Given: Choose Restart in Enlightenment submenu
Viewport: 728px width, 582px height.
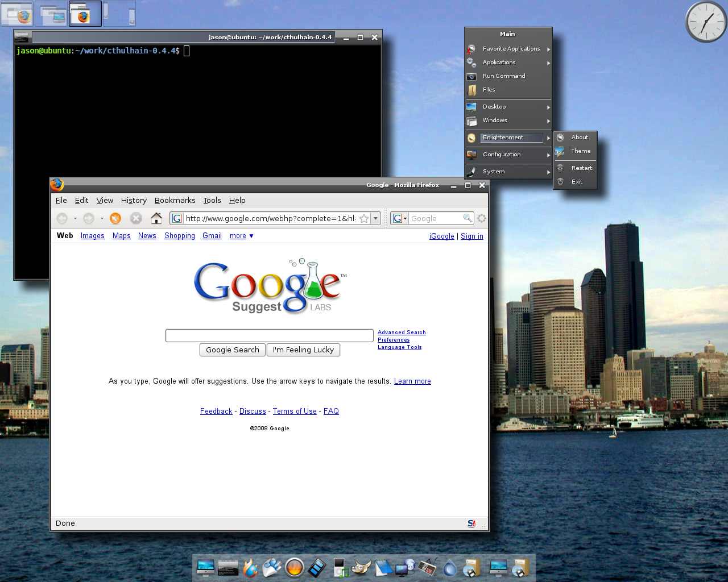Looking at the screenshot, I should pos(576,168).
